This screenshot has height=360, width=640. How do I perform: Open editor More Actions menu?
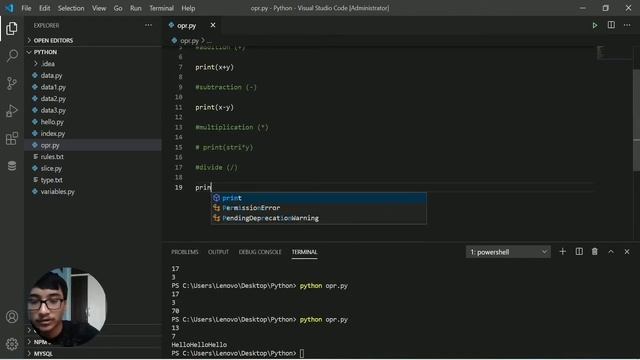click(x=627, y=25)
